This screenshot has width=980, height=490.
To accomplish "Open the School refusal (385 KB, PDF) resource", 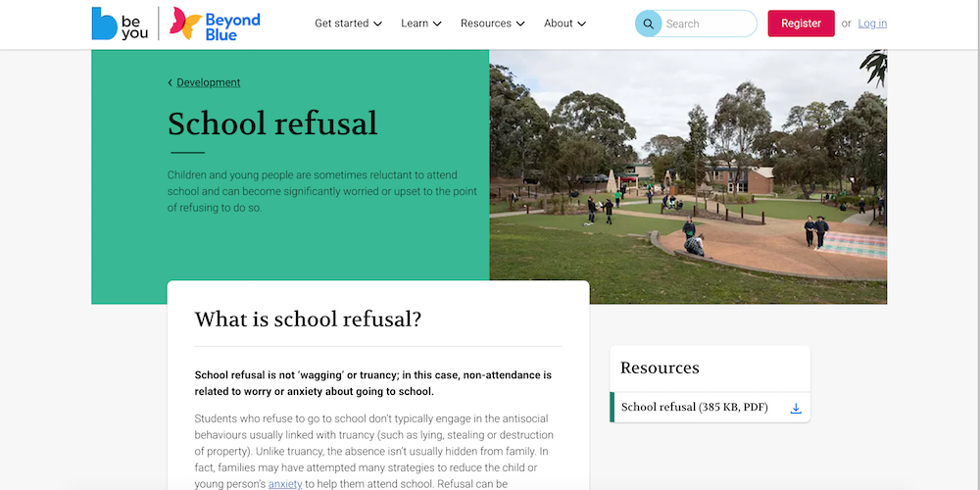I will pyautogui.click(x=694, y=408).
